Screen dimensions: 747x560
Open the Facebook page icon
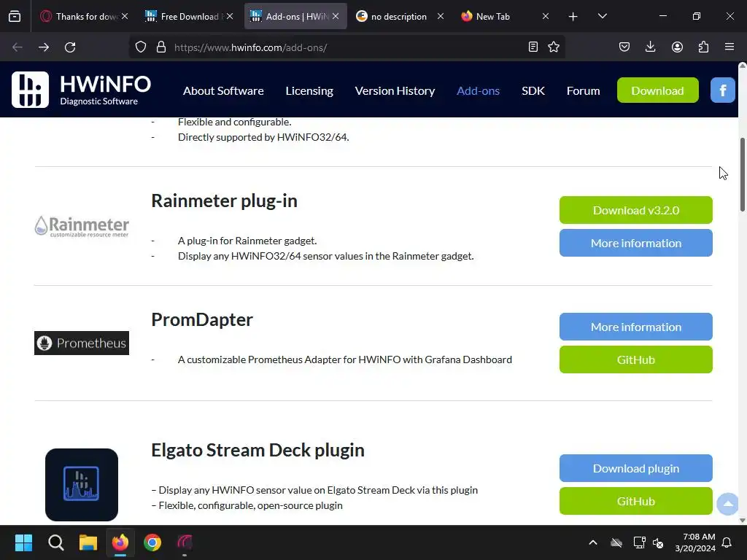[x=722, y=90]
